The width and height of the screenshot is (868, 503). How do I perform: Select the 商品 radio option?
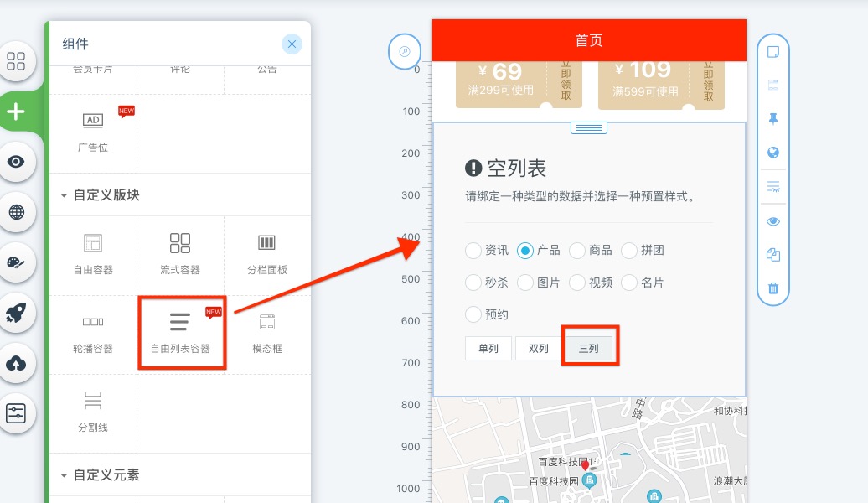pos(577,250)
